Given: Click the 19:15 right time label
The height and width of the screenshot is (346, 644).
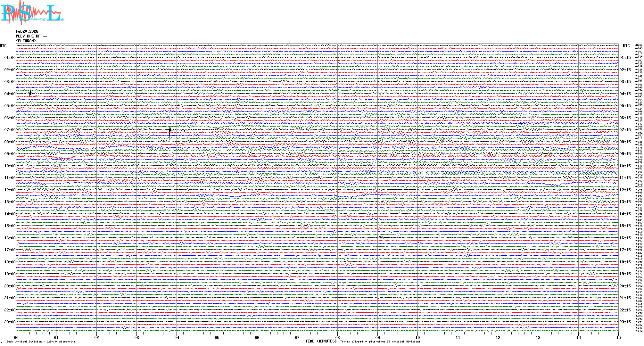Looking at the screenshot, I should tap(625, 274).
